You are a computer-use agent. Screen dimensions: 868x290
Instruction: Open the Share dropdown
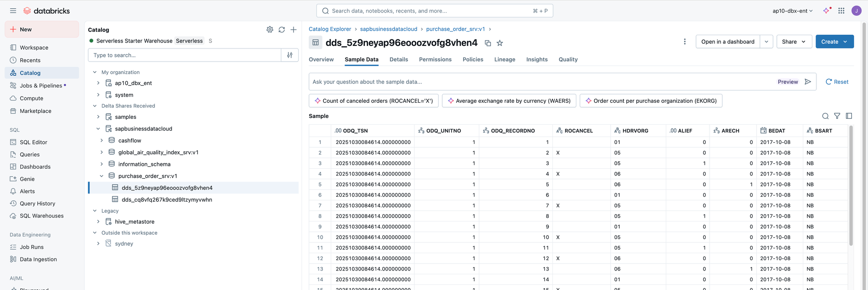(x=794, y=42)
